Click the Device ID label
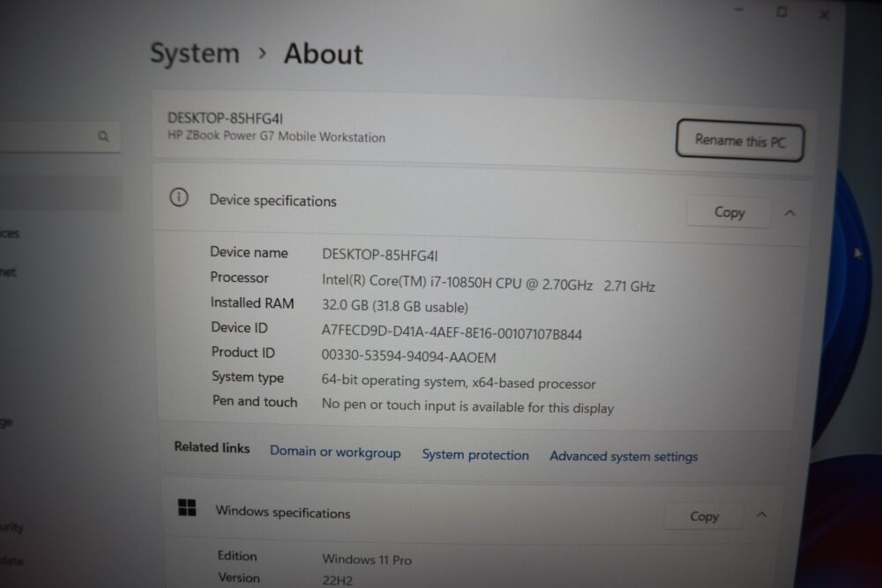Screen dimensions: 882x588 pos(239,327)
